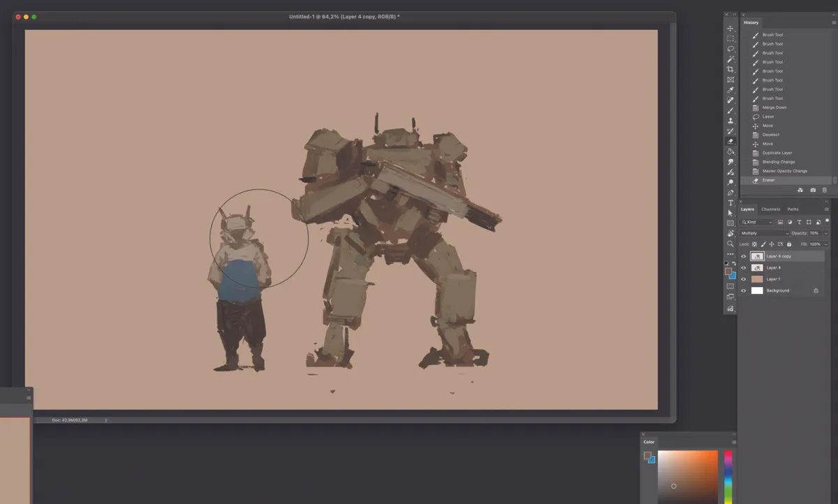Select the Eyedropper tool

pos(730,90)
